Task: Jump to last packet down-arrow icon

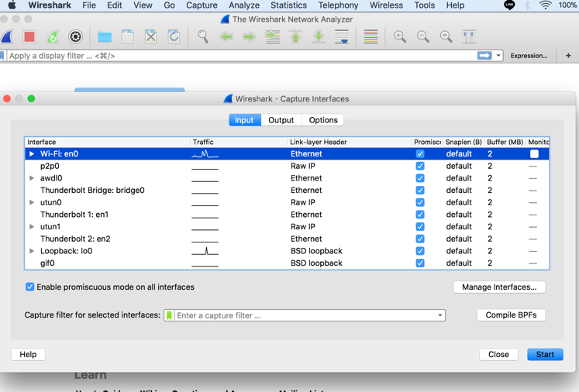Action: click(x=319, y=37)
